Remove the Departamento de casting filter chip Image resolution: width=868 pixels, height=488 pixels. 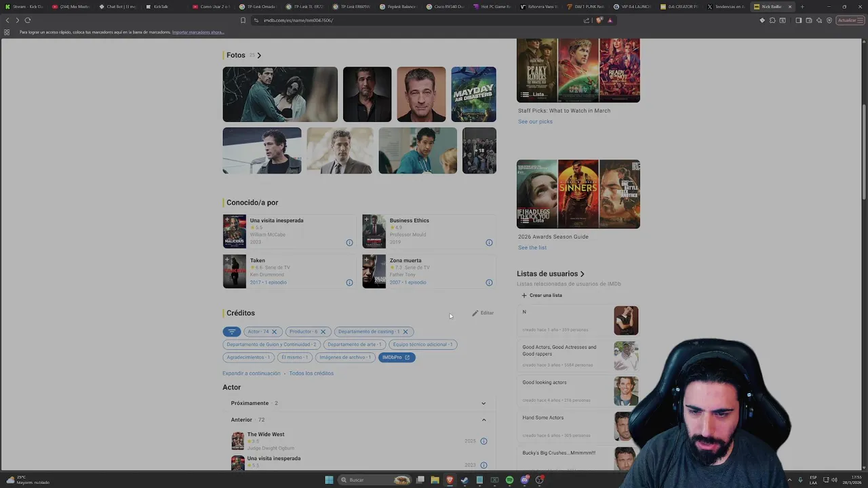(x=406, y=331)
